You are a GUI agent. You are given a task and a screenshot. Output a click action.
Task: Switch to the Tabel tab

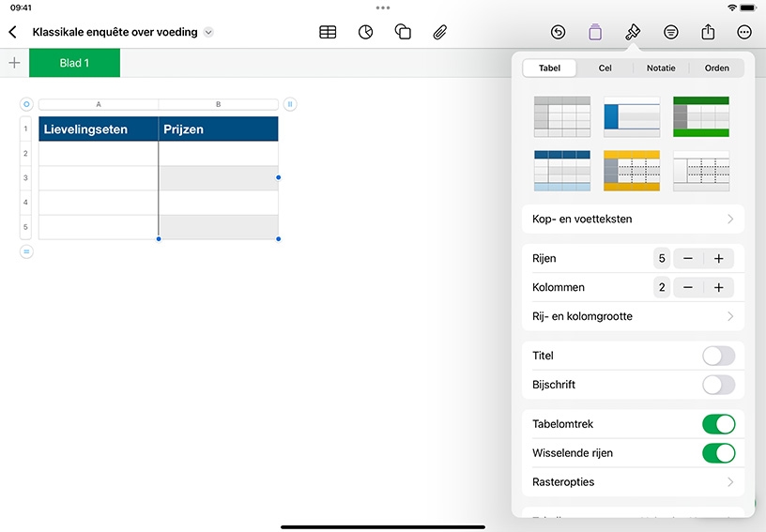pos(549,68)
